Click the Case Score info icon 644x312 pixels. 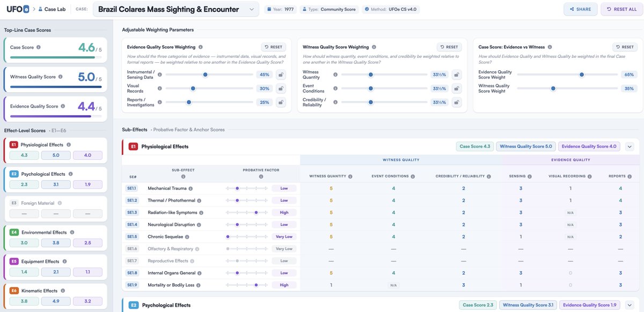pyautogui.click(x=38, y=47)
